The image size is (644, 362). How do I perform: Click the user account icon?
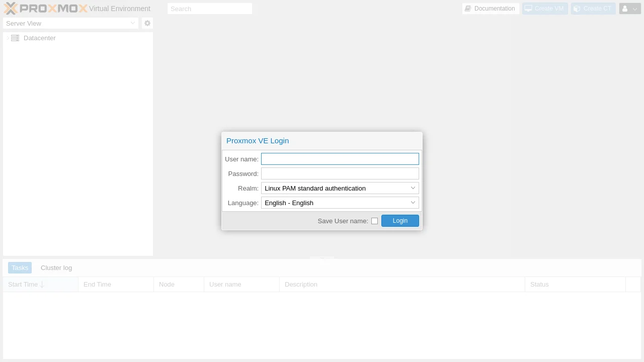[625, 9]
